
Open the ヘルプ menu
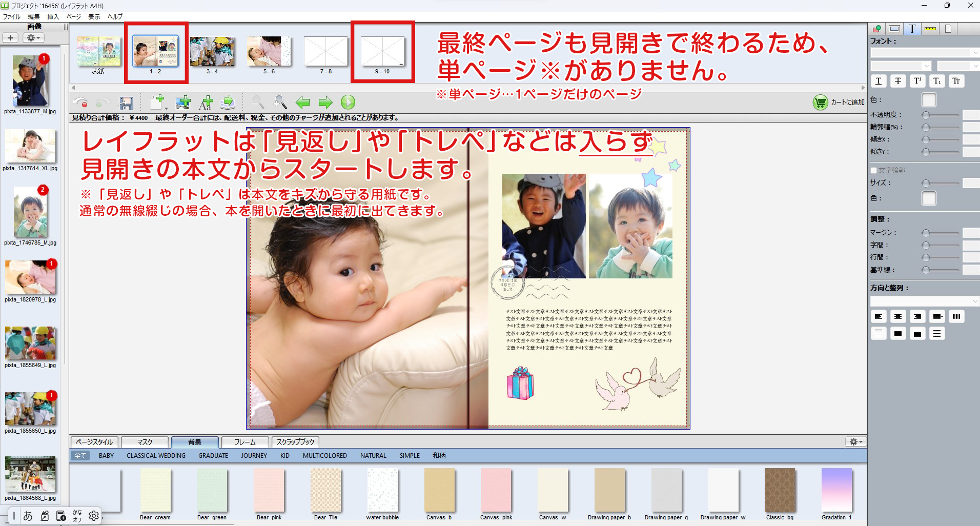115,17
